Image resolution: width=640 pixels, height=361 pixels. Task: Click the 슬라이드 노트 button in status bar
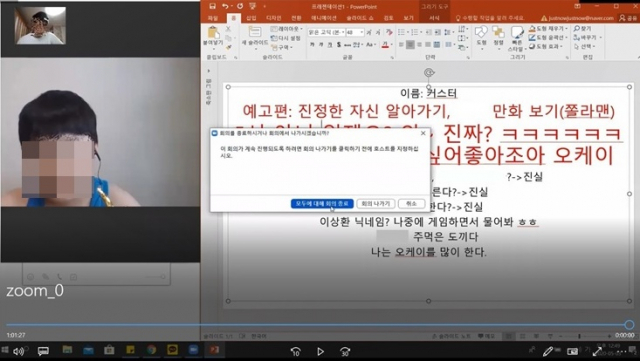click(451, 336)
